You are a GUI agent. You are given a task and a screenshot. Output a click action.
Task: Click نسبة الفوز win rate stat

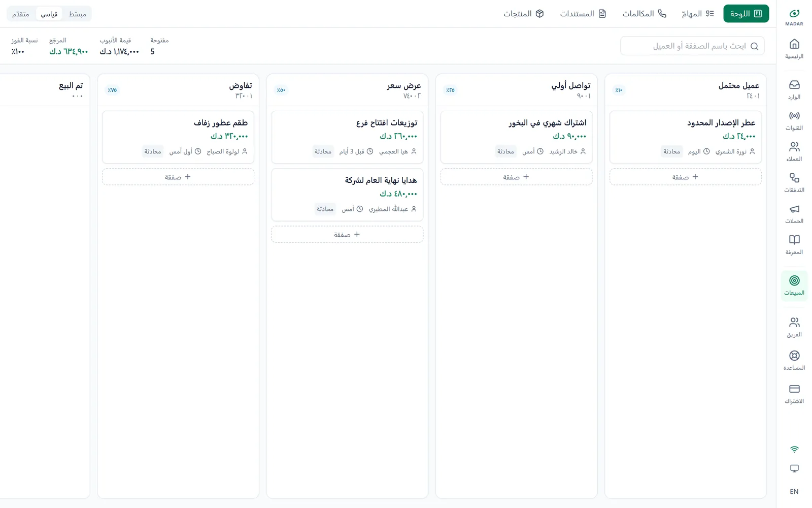(24, 46)
